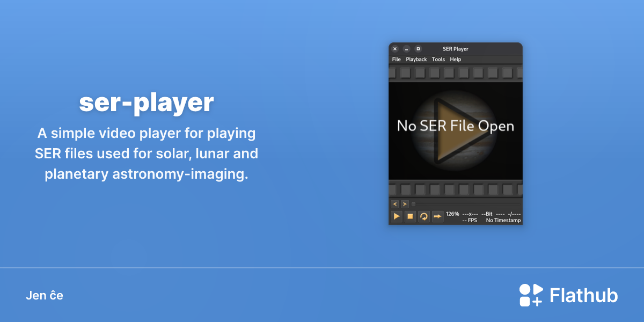Click the ser-player heading
The image size is (644, 322).
tap(147, 103)
